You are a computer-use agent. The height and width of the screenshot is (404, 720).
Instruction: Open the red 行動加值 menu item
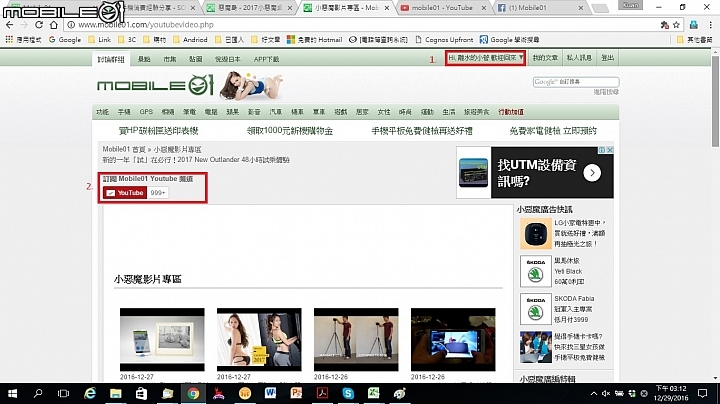pyautogui.click(x=511, y=112)
